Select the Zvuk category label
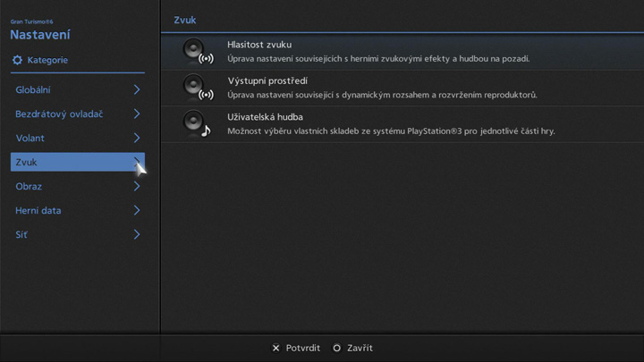The image size is (644, 362). [27, 163]
